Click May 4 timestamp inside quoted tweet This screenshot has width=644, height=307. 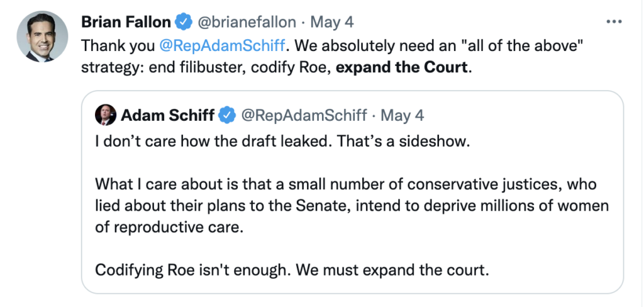402,115
